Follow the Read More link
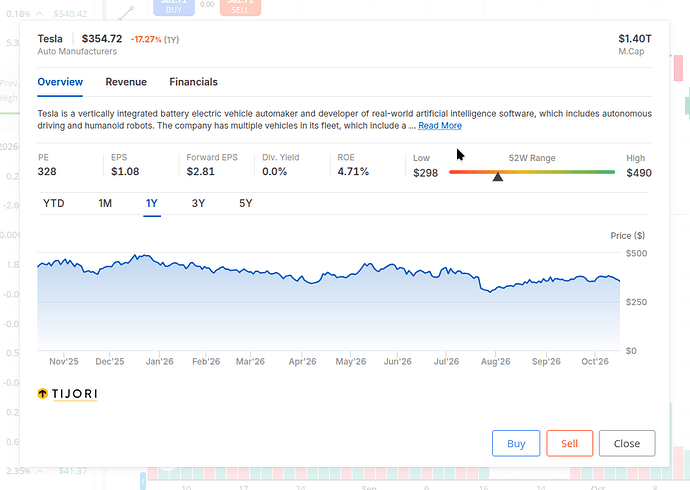The height and width of the screenshot is (490, 690). (440, 126)
